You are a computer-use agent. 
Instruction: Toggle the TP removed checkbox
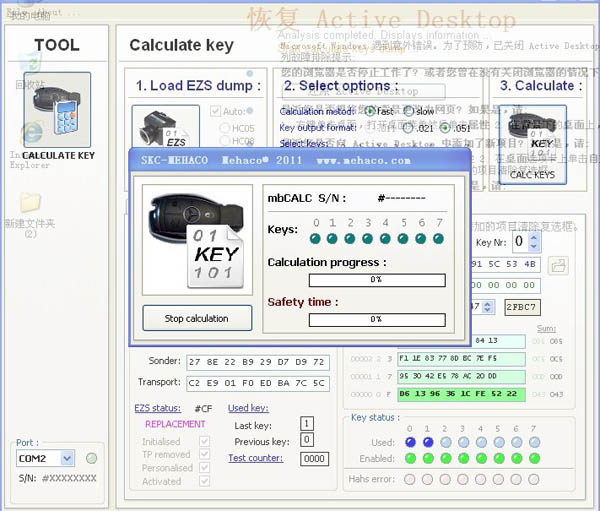click(204, 454)
